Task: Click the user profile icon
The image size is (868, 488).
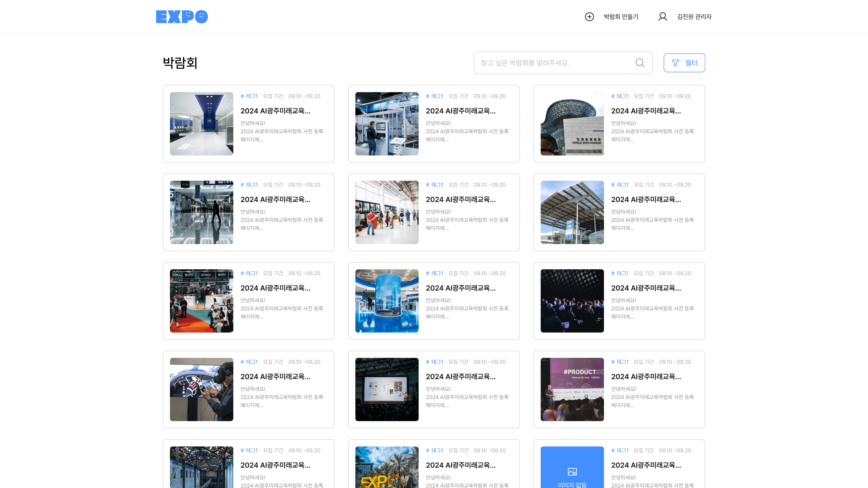Action: (x=662, y=17)
